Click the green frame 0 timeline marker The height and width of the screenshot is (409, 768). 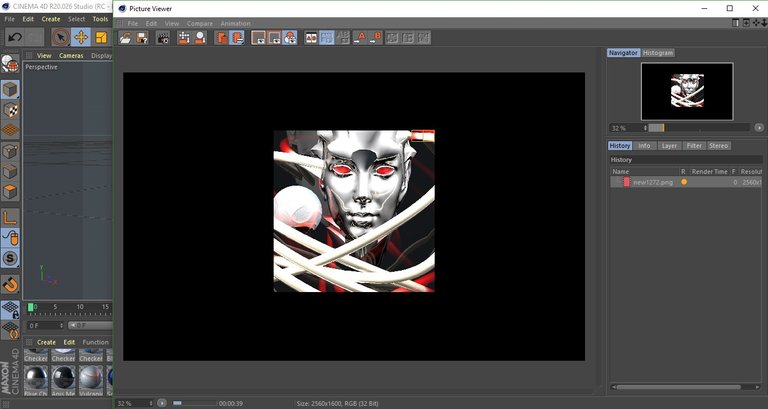coord(31,307)
